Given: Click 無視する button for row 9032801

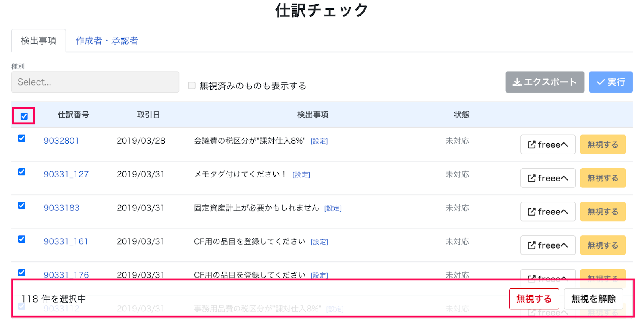Looking at the screenshot, I should [x=603, y=144].
